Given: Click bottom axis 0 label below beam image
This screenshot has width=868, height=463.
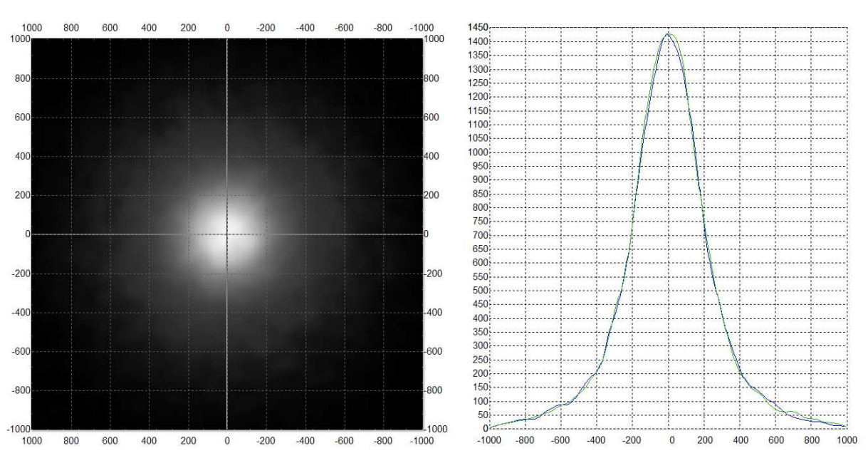Looking at the screenshot, I should [227, 440].
